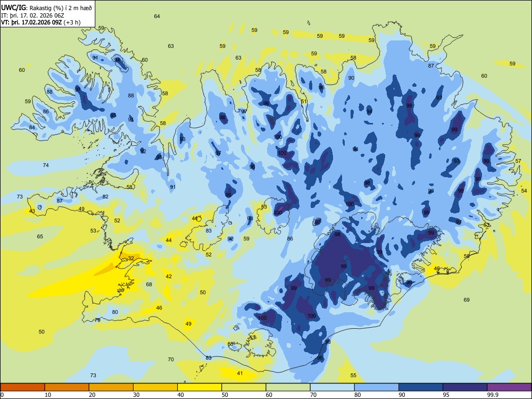Click the map value '74'

point(46,165)
